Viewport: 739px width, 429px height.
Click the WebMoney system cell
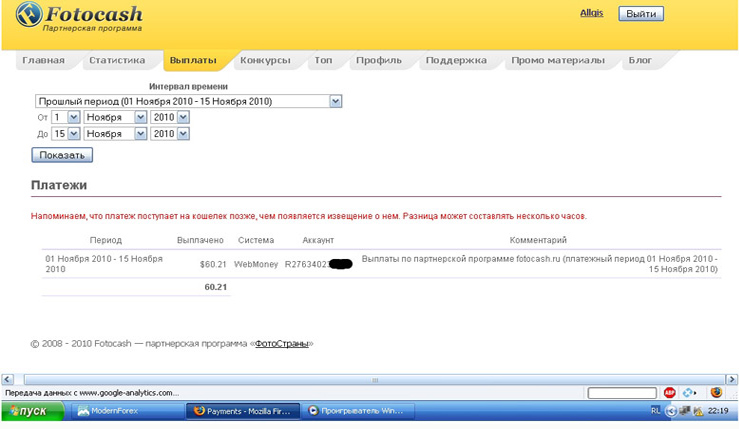[x=256, y=264]
